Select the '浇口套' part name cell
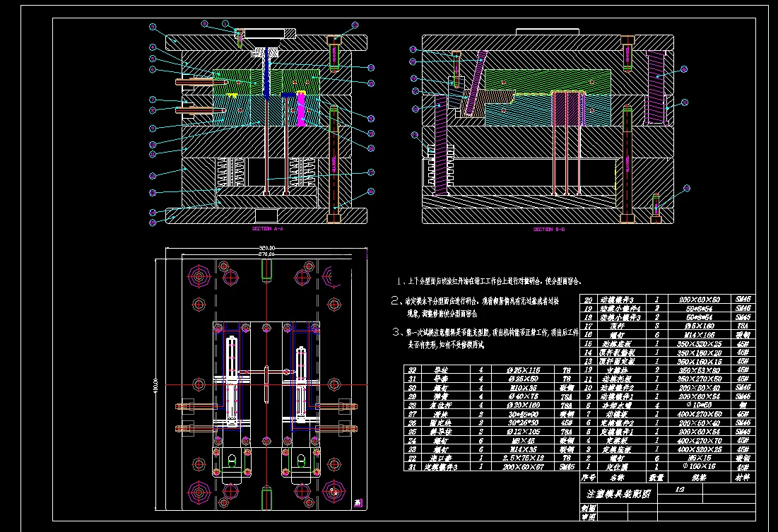Screen dimensions: 778x532 pyautogui.click(x=441, y=459)
